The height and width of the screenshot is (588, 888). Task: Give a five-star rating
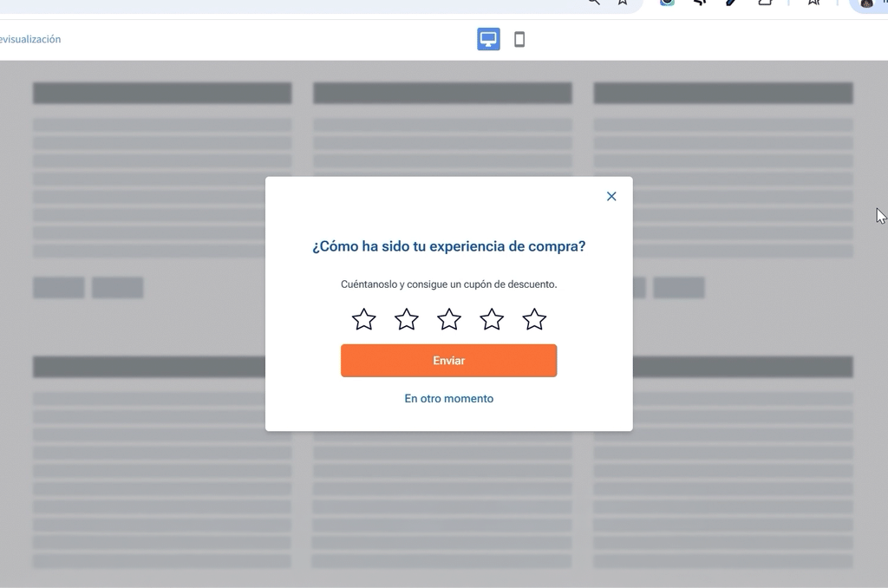pyautogui.click(x=534, y=319)
